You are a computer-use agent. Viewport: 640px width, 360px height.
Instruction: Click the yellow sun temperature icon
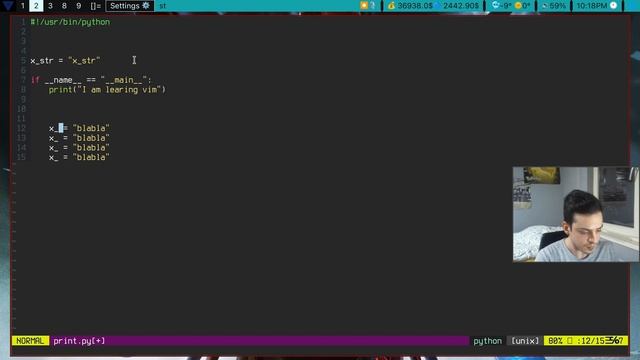pyautogui.click(x=518, y=5)
